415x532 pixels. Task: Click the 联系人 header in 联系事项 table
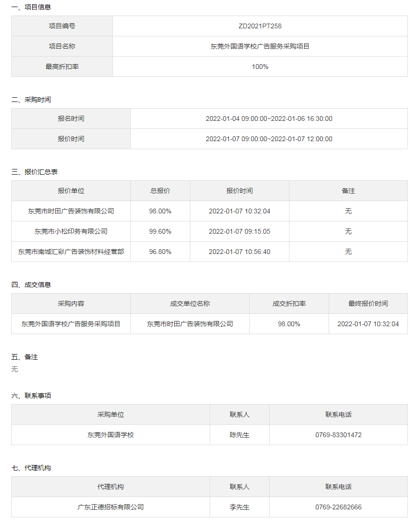(x=239, y=414)
